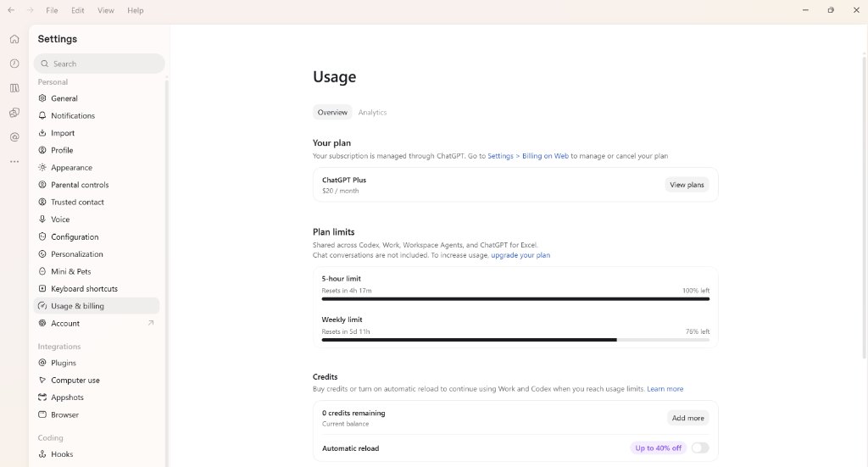The height and width of the screenshot is (467, 868).
Task: Click 'Resets in 4h 17m' text
Action: coord(347,291)
